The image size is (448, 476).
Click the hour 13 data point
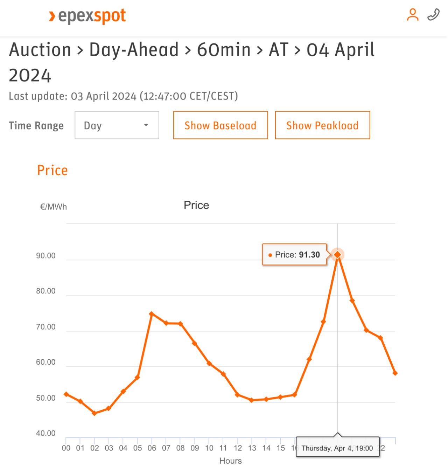[x=252, y=400]
